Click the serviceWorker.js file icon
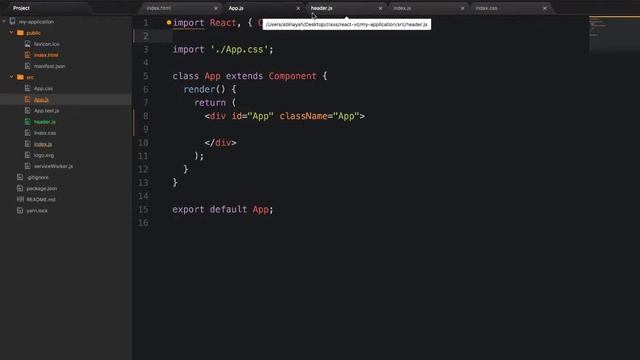 [x=27, y=166]
